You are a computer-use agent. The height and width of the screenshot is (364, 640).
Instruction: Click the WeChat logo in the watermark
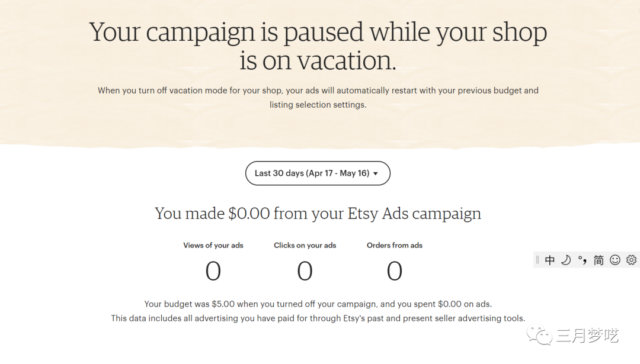tap(542, 336)
